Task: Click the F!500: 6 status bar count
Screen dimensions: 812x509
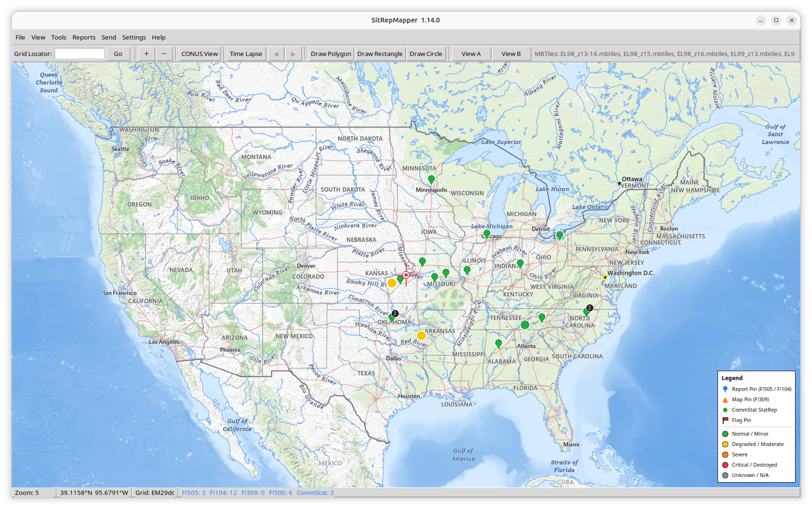Action: (x=281, y=493)
